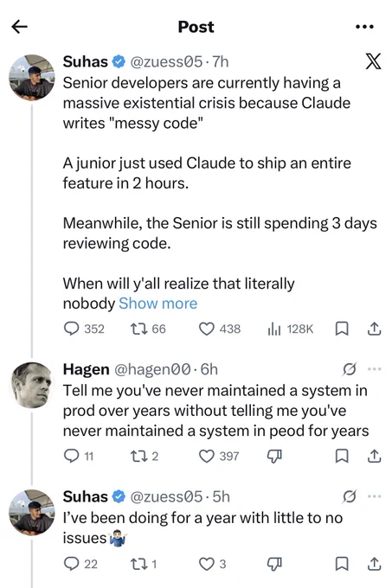This screenshot has width=392, height=588.
Task: Open the three-dot menu beside Post title
Action: coord(364,27)
